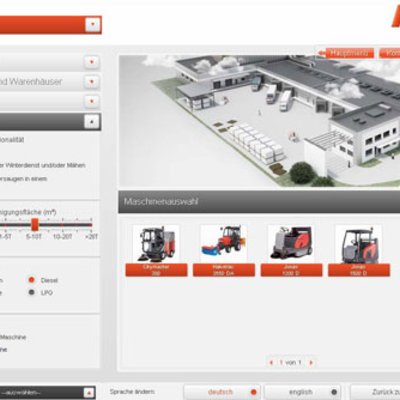Expand the first sidebar section arrow
The height and width of the screenshot is (400, 400).
(x=92, y=62)
